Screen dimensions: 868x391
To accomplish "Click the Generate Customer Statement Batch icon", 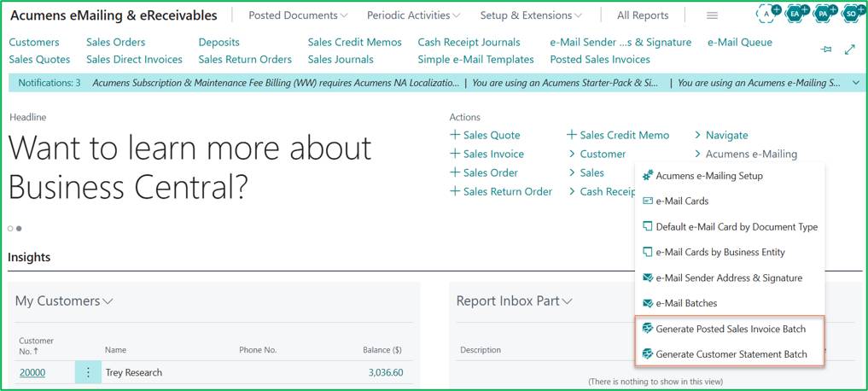I will [648, 354].
